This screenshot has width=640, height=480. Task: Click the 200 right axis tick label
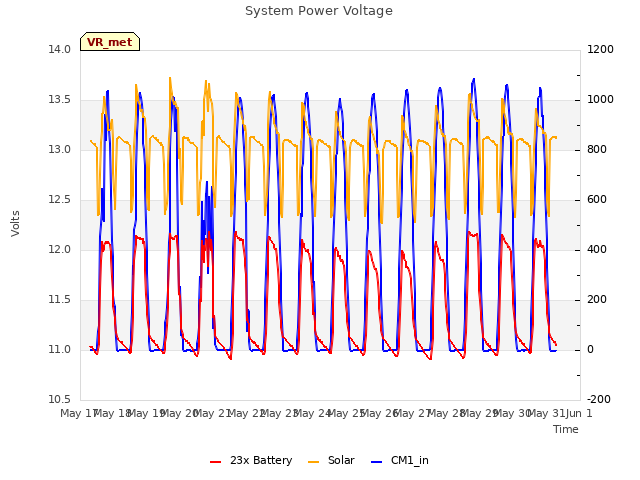[x=597, y=300]
